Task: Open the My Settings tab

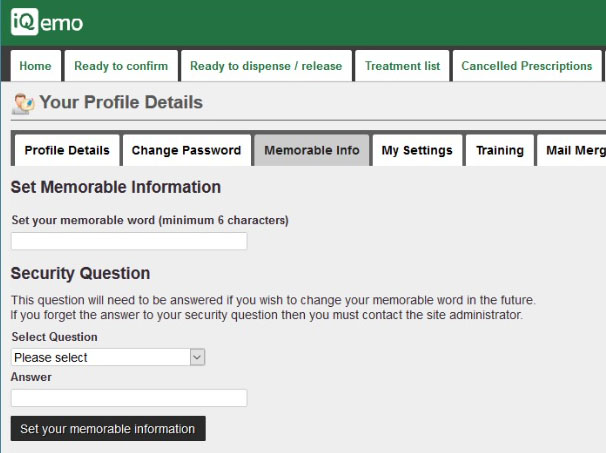Action: [417, 150]
